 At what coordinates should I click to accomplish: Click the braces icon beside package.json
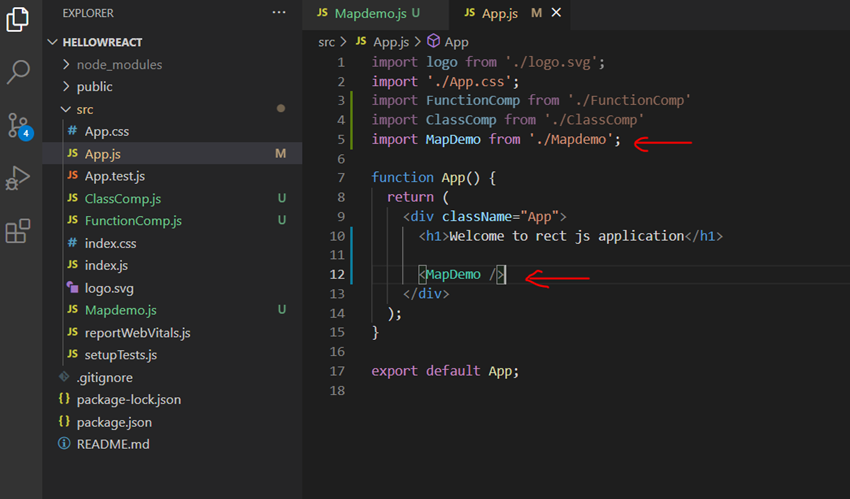(x=64, y=422)
